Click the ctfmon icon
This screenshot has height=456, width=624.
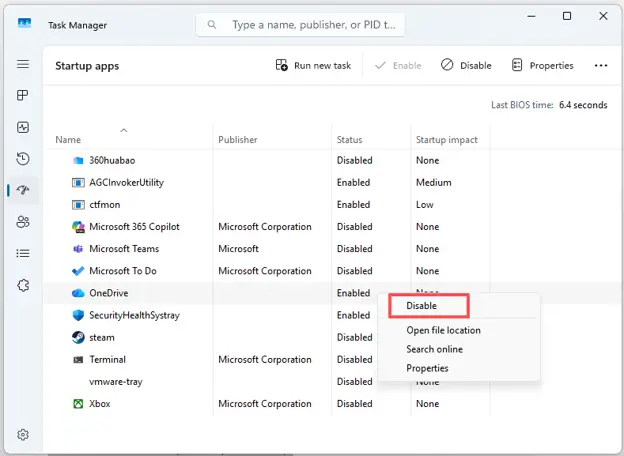coord(78,205)
